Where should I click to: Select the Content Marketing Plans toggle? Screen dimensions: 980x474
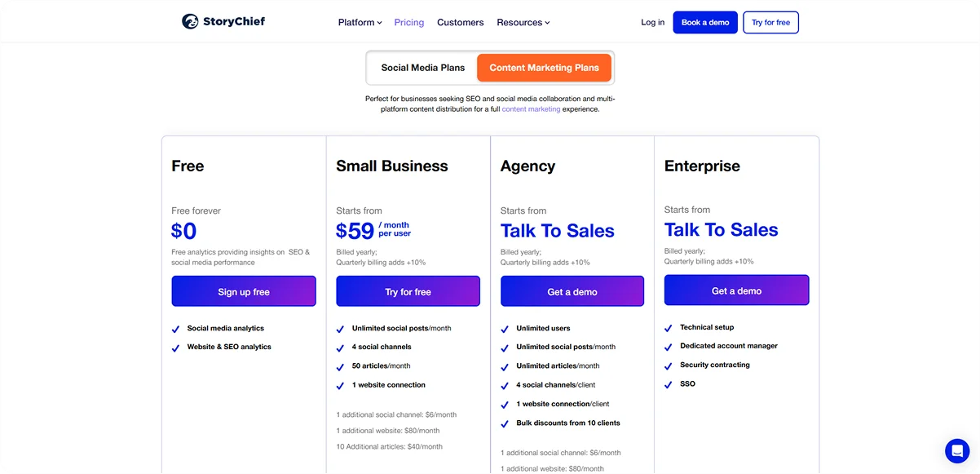click(544, 68)
